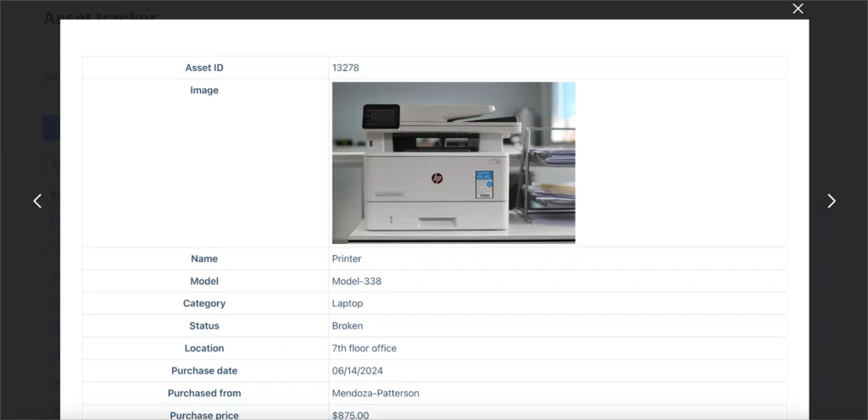Select the Asset ID value 13278
Screen dimensions: 868x420
pos(346,68)
